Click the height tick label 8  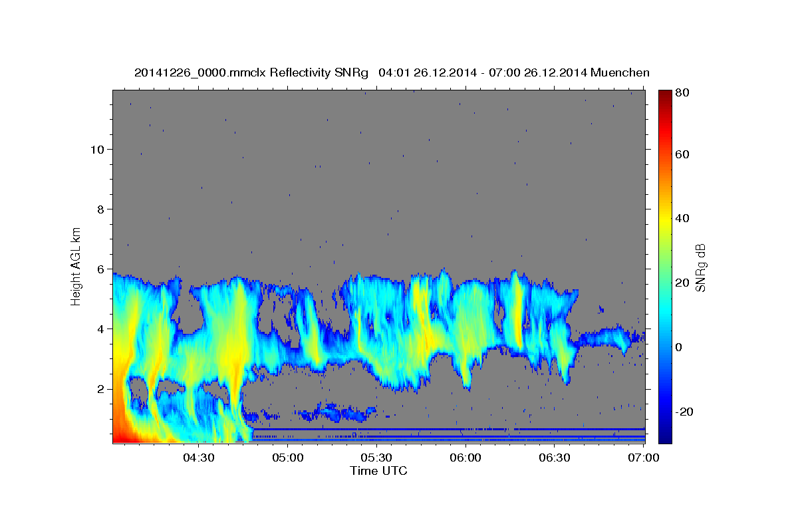point(102,209)
